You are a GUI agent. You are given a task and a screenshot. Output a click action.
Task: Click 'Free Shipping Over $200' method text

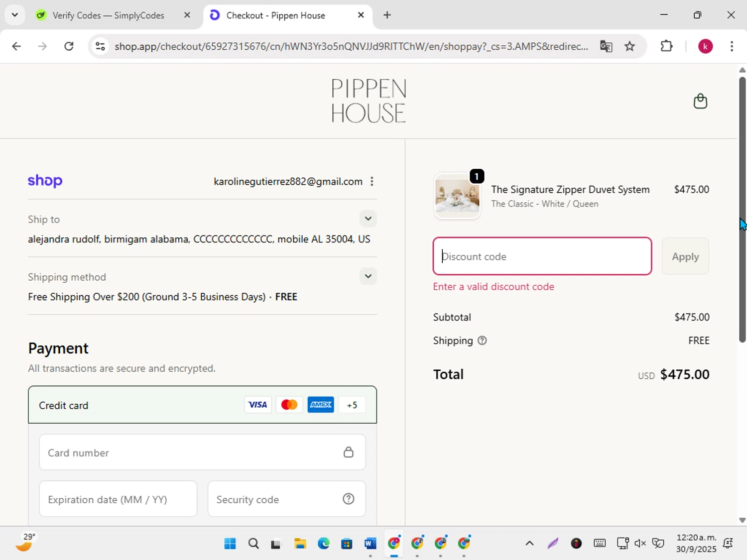162,297
